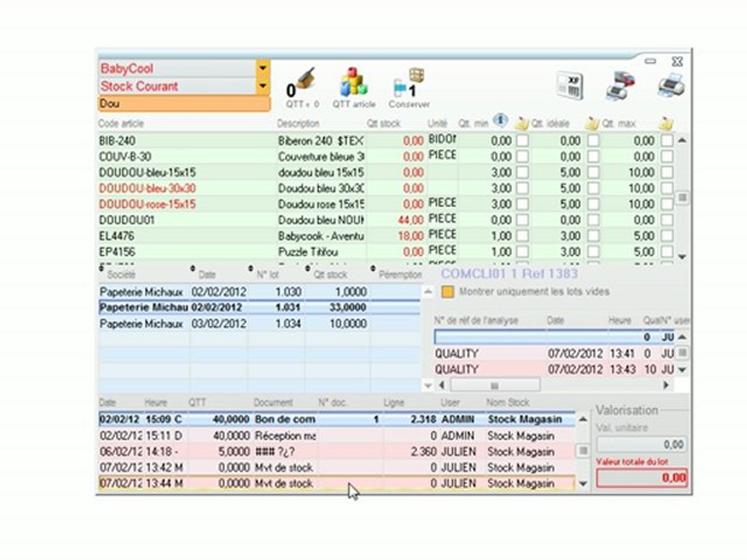Select Bon de com movement row
This screenshot has height=560, width=747.
337,419
